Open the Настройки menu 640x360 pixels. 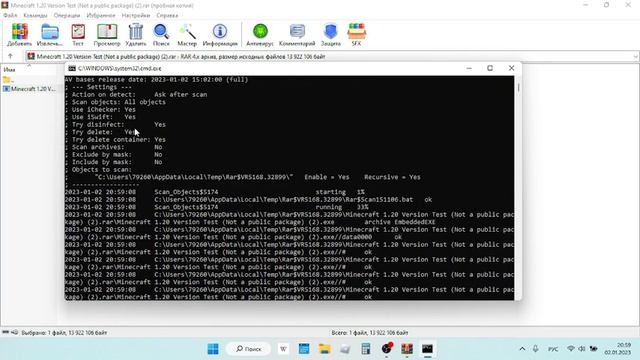coord(136,16)
